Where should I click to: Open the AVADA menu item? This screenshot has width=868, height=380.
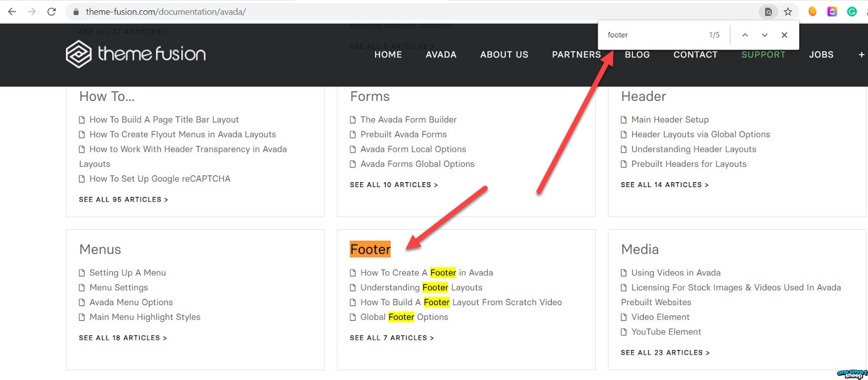tap(441, 55)
